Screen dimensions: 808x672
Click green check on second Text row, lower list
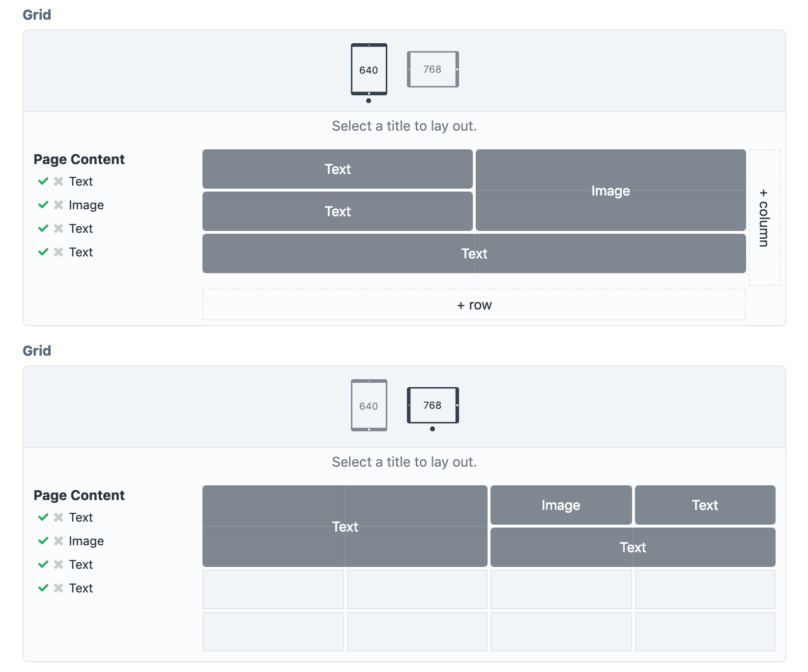(43, 564)
